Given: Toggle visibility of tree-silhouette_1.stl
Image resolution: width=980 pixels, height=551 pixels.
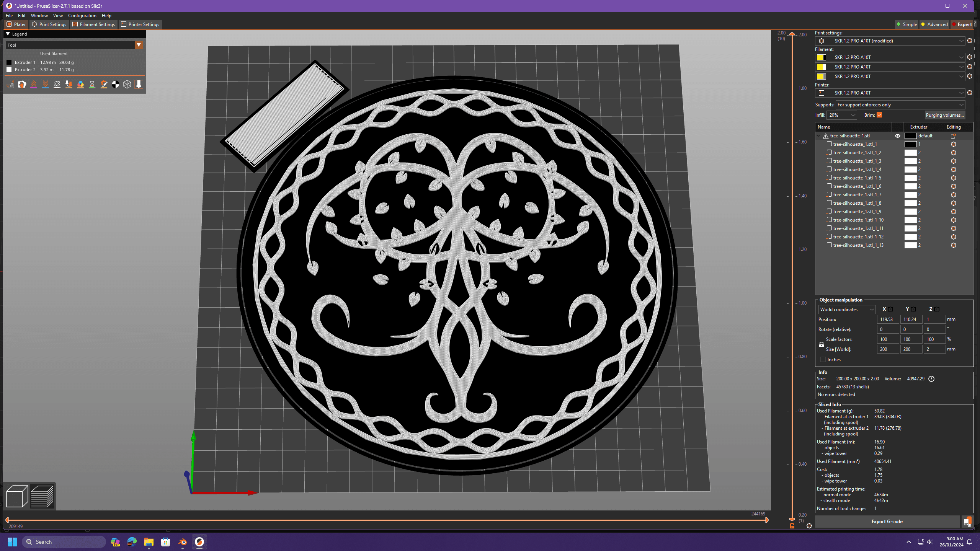Looking at the screenshot, I should pyautogui.click(x=898, y=135).
